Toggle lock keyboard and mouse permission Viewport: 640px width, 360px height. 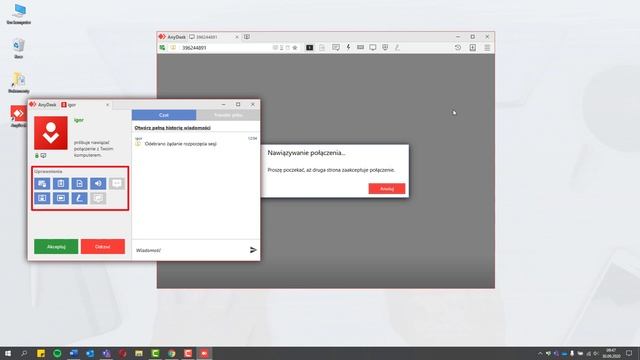(x=42, y=198)
